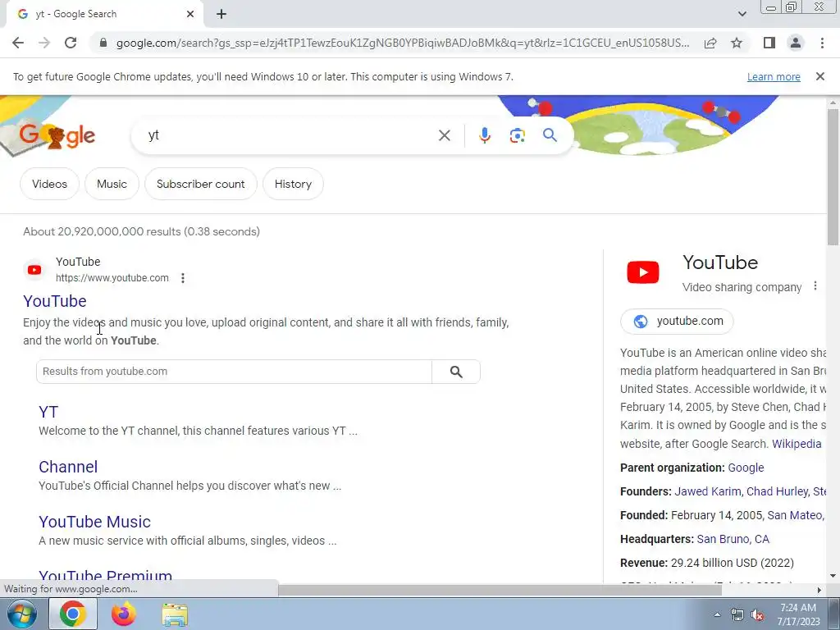
Task: Click Chrome icon in taskbar
Action: pyautogui.click(x=73, y=614)
